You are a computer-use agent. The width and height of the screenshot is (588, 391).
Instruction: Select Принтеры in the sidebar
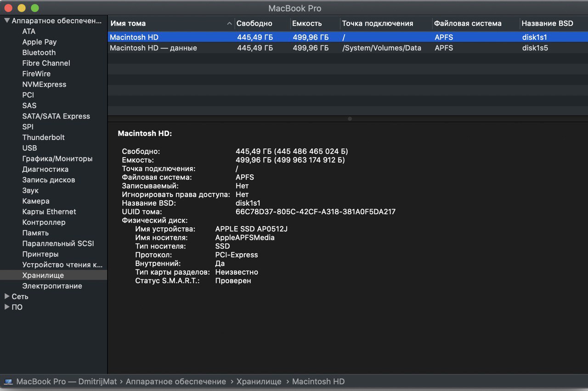(40, 254)
